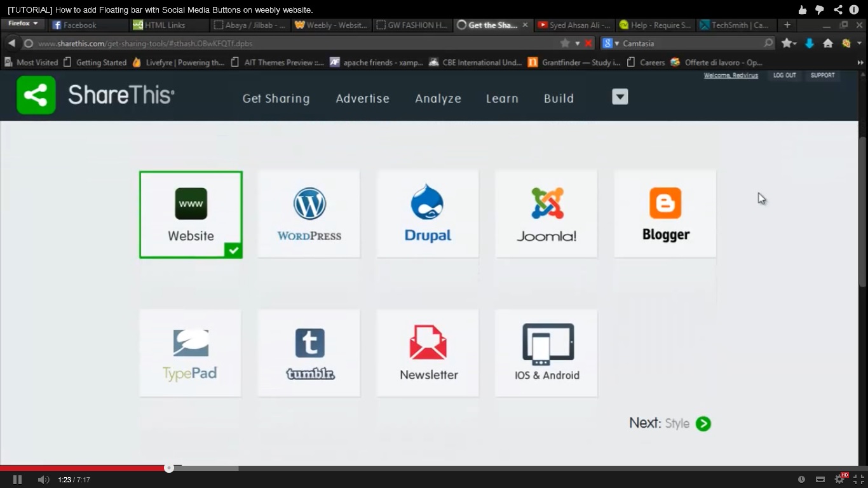
Task: Click the LOG OUT button
Action: 784,75
